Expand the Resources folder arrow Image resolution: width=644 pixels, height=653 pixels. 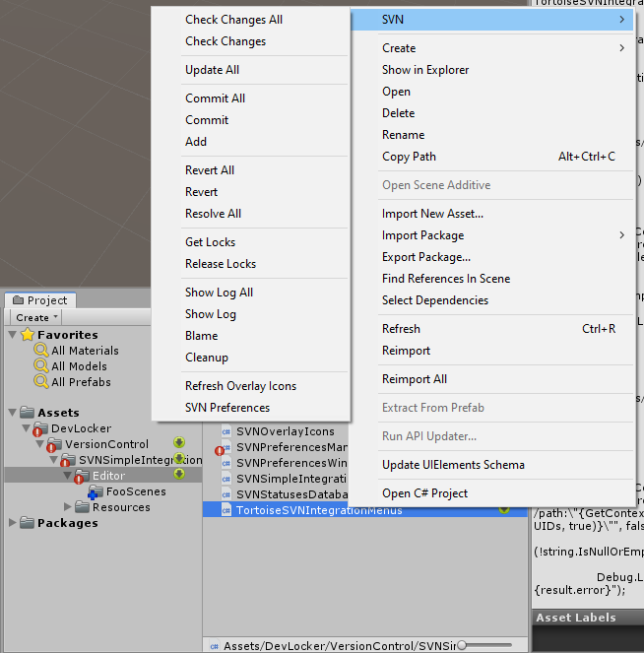68,507
